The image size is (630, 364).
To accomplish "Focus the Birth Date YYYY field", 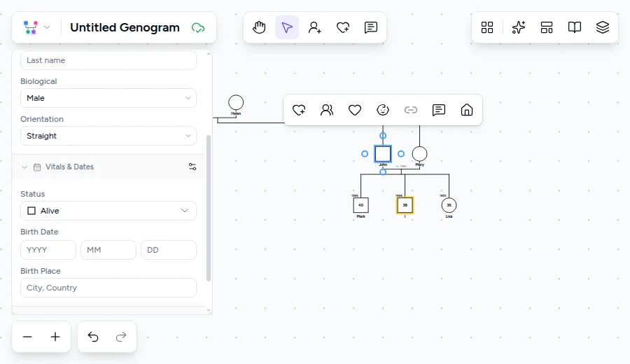I will (x=48, y=250).
